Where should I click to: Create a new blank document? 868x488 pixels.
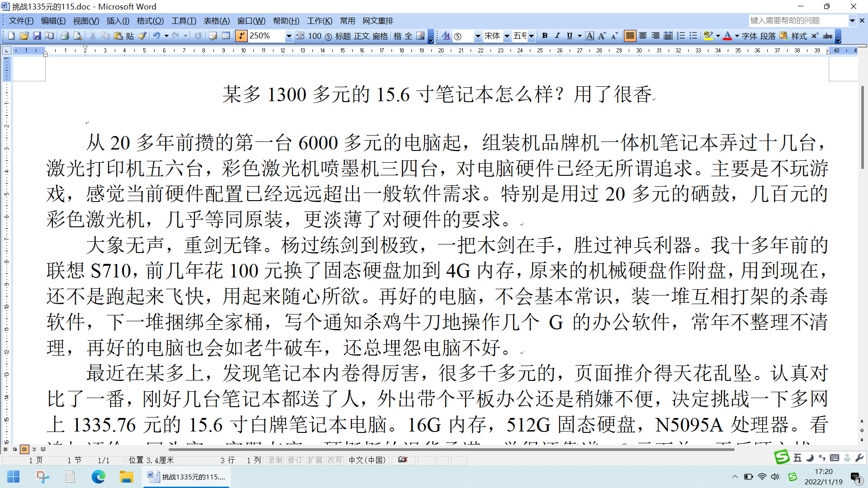[11, 36]
